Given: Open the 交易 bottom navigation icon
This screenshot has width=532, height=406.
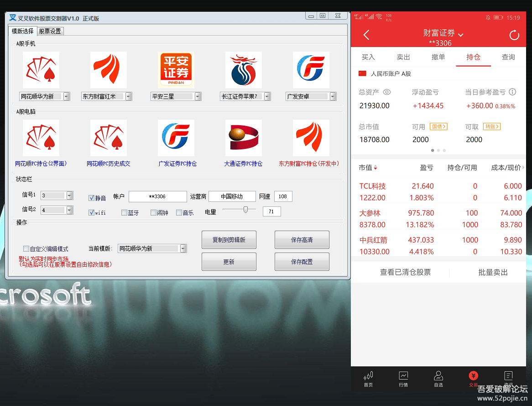Looking at the screenshot, I should point(473,379).
